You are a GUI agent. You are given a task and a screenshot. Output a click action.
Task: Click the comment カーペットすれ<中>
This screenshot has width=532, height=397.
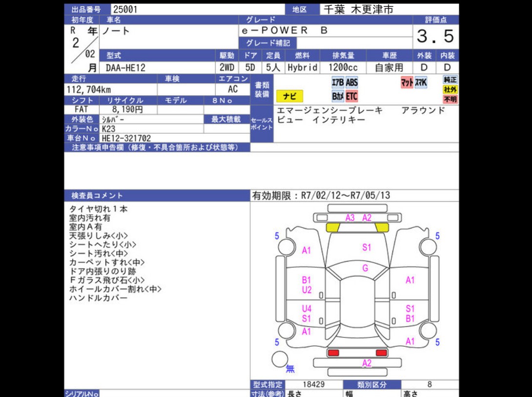107,262
